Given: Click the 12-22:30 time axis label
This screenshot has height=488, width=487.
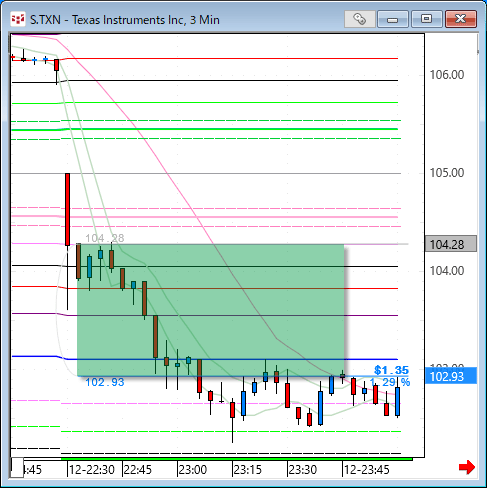Looking at the screenshot, I should 92,470.
